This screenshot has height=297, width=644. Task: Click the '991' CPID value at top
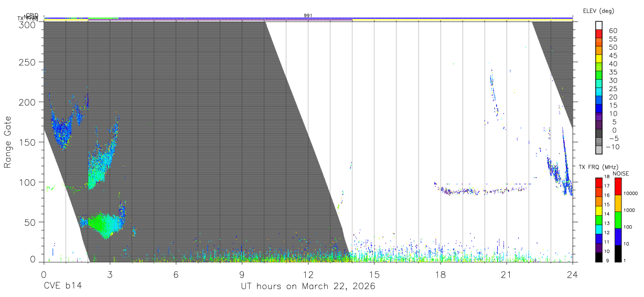tap(308, 16)
